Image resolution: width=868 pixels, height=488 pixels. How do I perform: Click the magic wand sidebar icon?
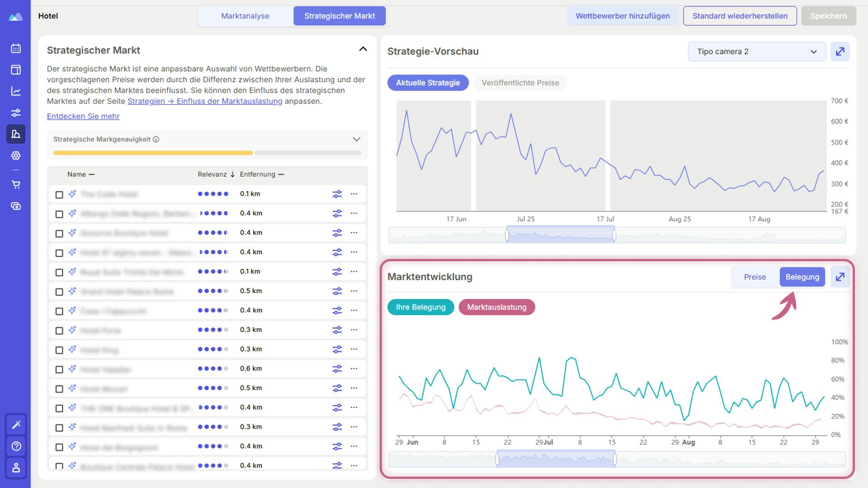pyautogui.click(x=16, y=424)
